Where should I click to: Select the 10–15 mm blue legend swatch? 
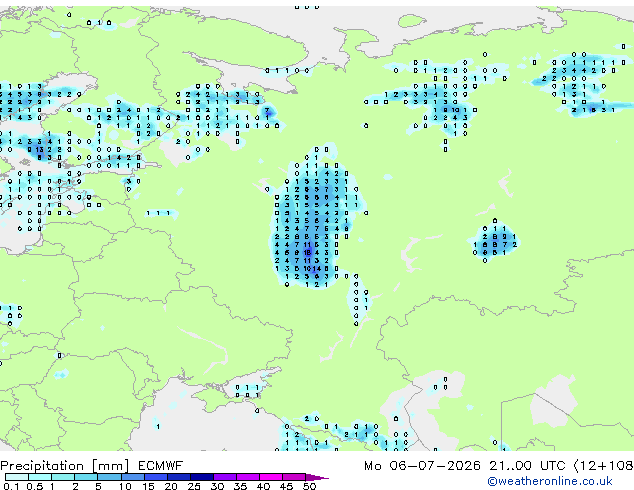tap(132, 477)
